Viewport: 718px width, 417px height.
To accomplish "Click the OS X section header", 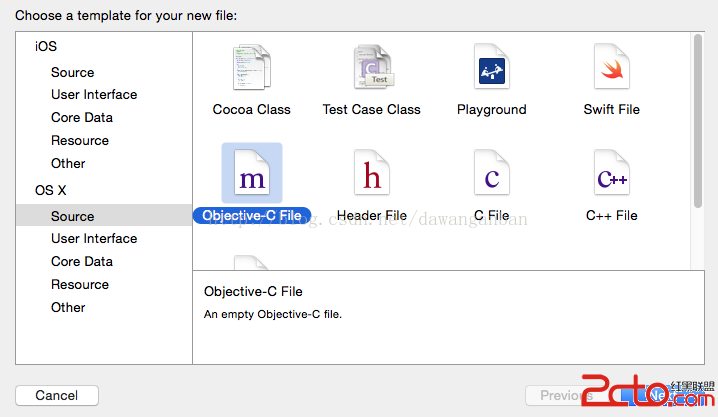I will pyautogui.click(x=50, y=190).
